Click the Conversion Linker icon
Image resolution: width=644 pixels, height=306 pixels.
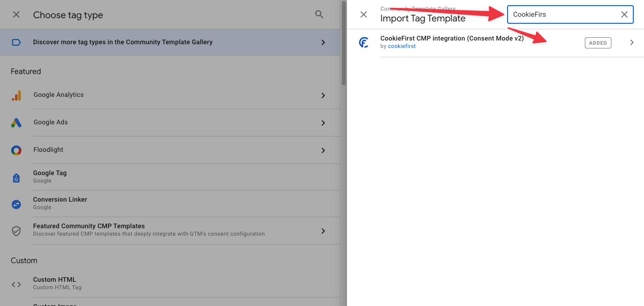click(16, 204)
